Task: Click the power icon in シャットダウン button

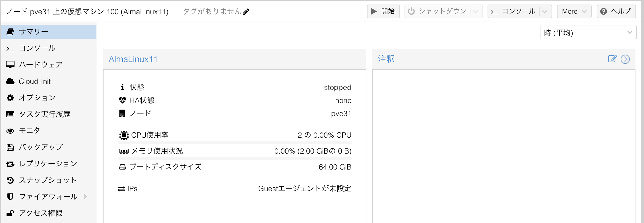Action: point(411,11)
